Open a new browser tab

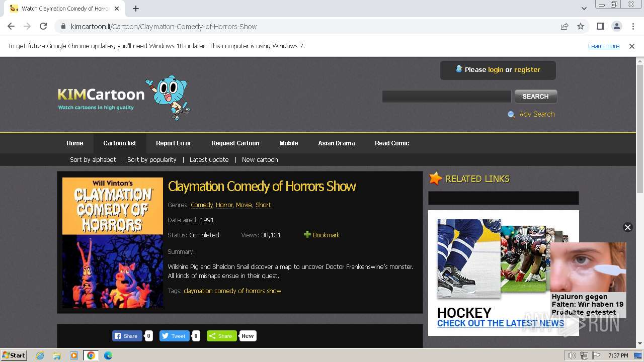coord(136,9)
